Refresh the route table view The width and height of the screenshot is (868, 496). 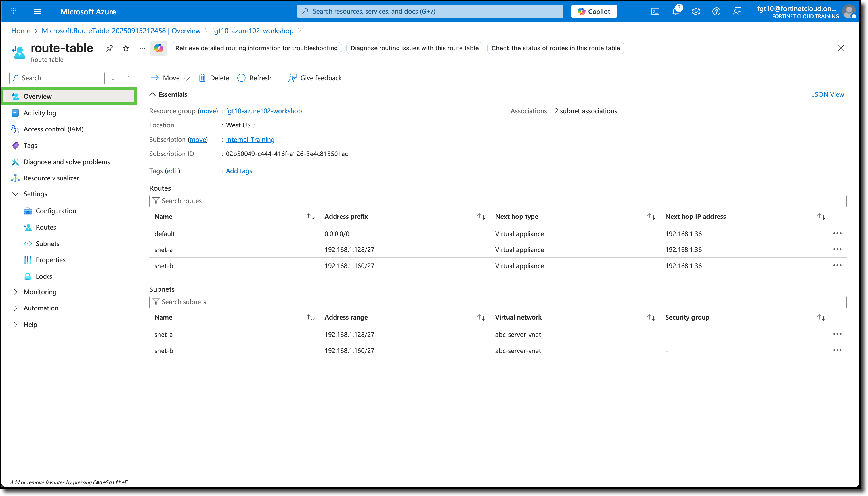tap(254, 78)
